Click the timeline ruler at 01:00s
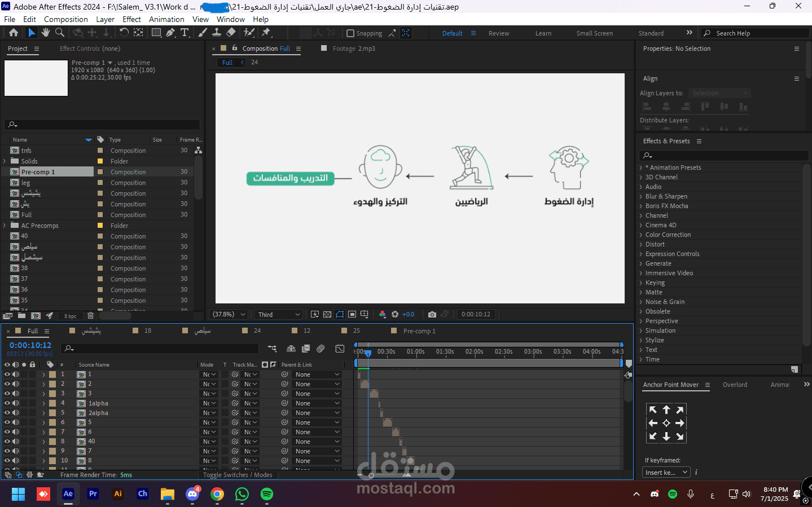 point(416,351)
